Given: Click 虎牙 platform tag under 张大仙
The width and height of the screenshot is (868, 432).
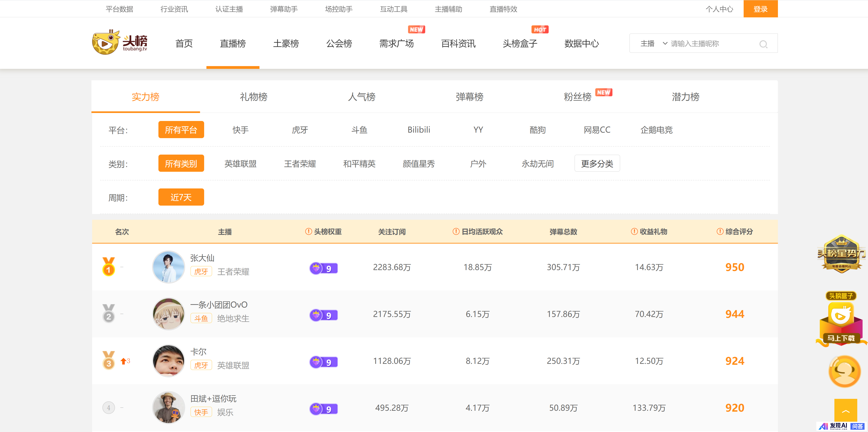Looking at the screenshot, I should click(x=201, y=272).
